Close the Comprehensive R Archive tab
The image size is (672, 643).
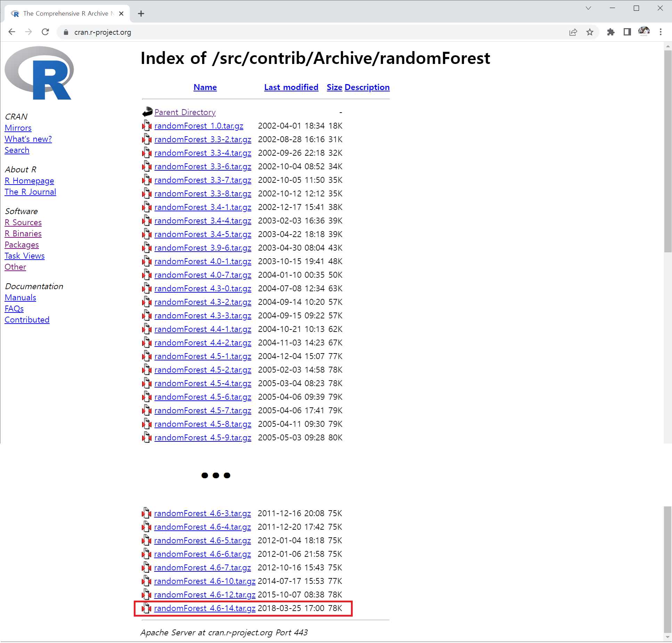click(121, 14)
